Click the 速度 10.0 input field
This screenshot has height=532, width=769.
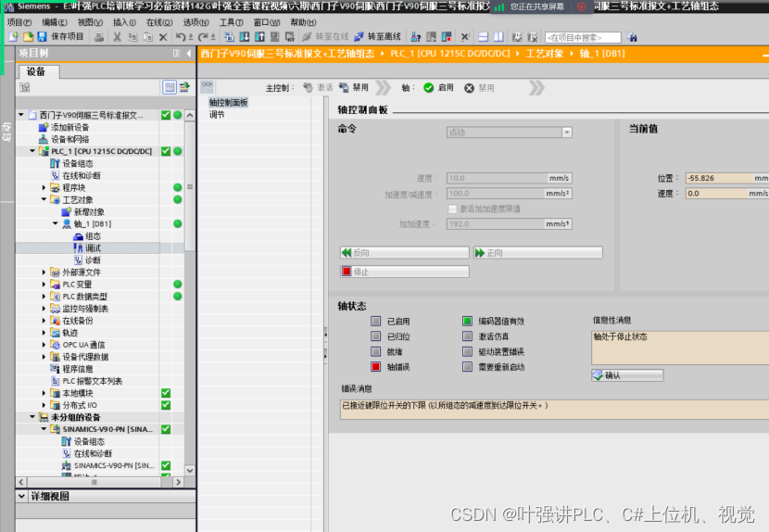[509, 178]
